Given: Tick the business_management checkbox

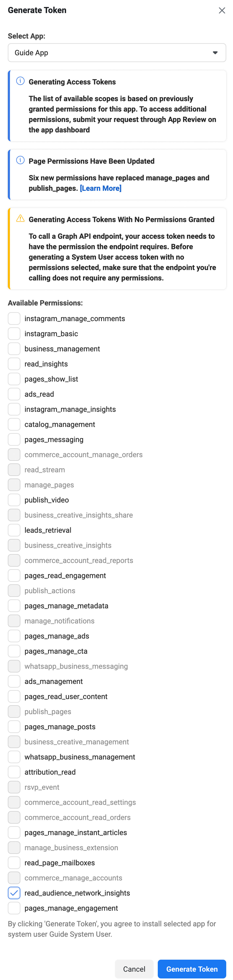Looking at the screenshot, I should [x=14, y=349].
